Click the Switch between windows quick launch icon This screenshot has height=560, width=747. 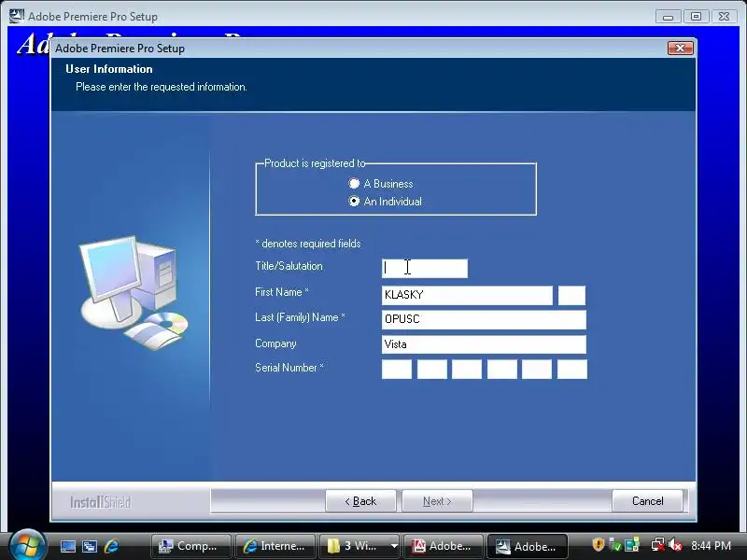point(90,546)
